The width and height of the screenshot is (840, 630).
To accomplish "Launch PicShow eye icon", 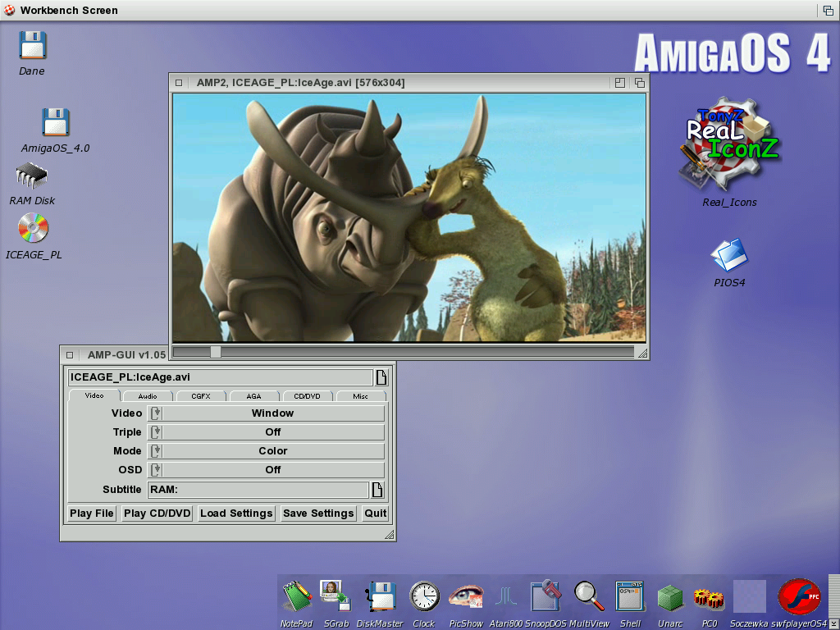I will pyautogui.click(x=466, y=596).
